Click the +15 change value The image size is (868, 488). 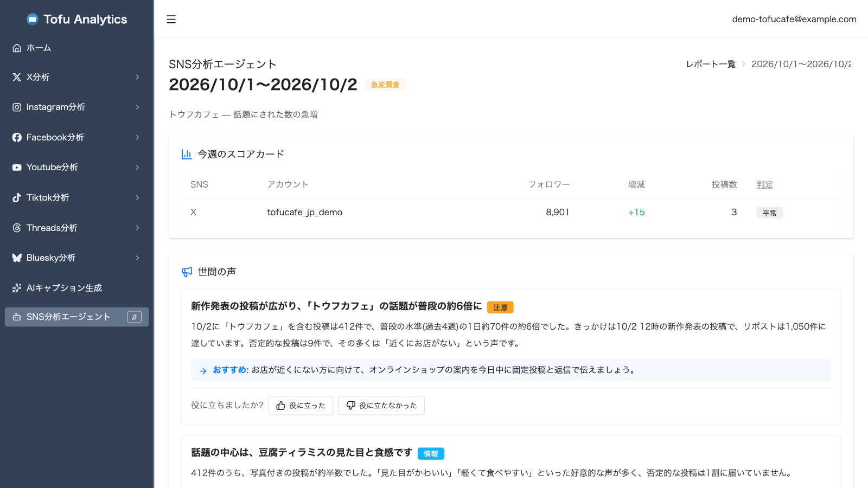636,212
